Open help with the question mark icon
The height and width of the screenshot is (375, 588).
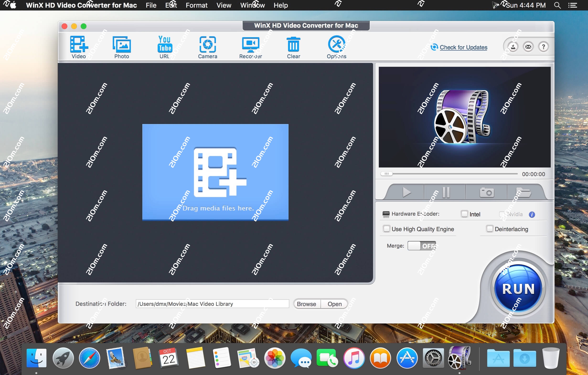(x=544, y=47)
